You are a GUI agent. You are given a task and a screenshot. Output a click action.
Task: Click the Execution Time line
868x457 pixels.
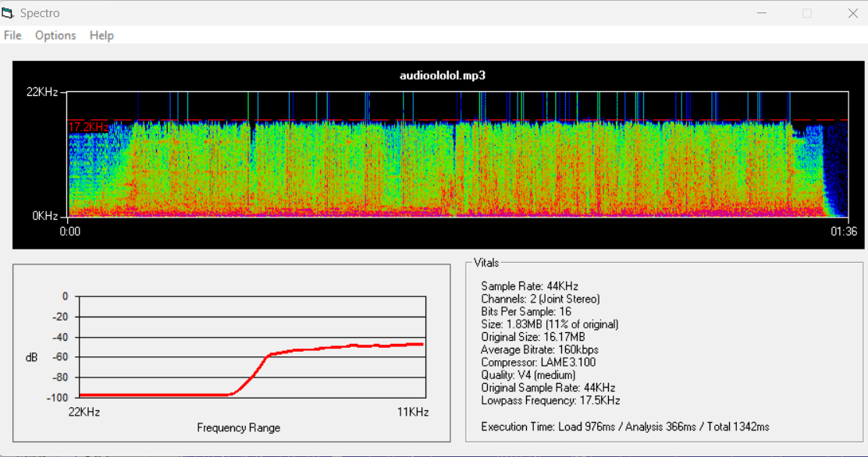tap(625, 427)
